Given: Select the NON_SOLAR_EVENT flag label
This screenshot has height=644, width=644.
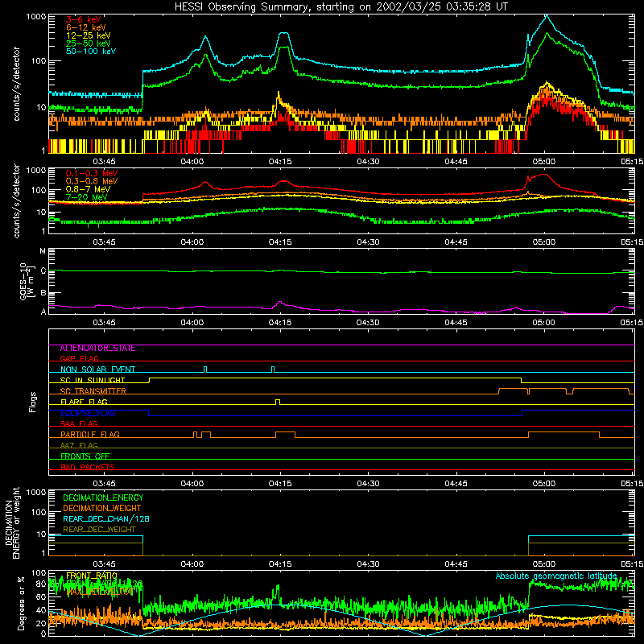Looking at the screenshot, I should click(97, 369).
